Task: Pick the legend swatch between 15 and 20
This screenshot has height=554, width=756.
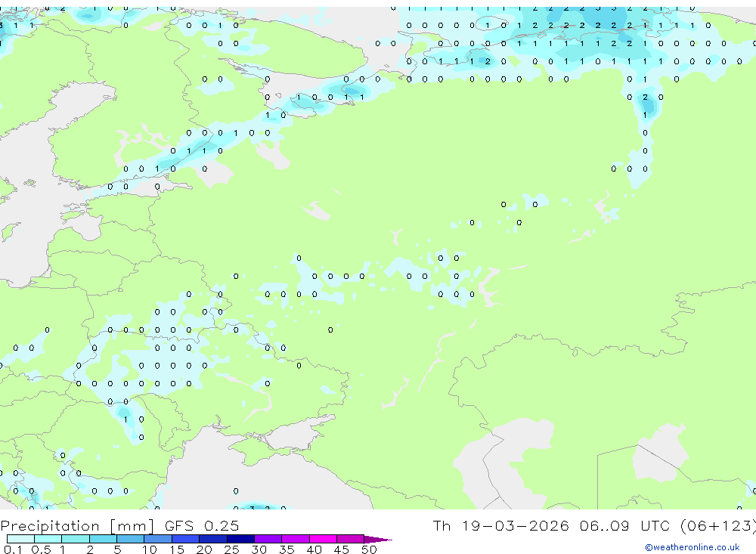Action: point(186,539)
